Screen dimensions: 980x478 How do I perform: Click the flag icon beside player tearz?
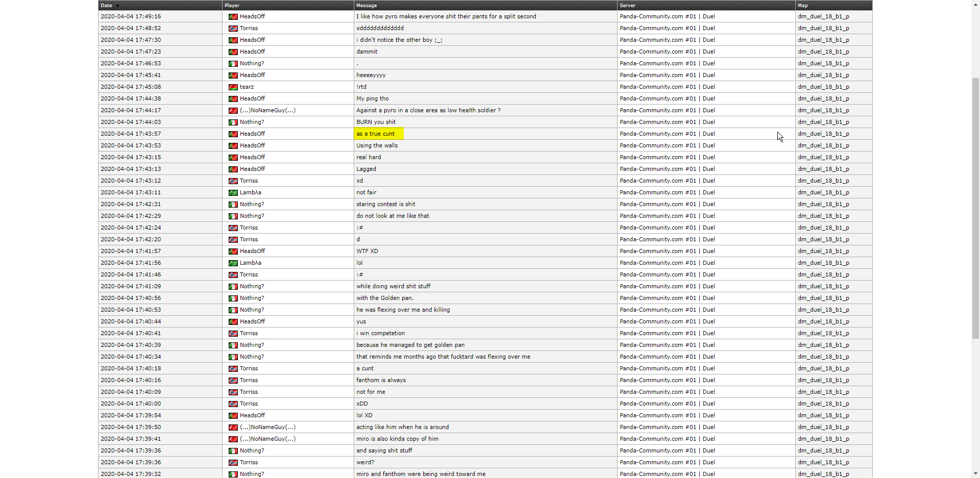(x=233, y=87)
